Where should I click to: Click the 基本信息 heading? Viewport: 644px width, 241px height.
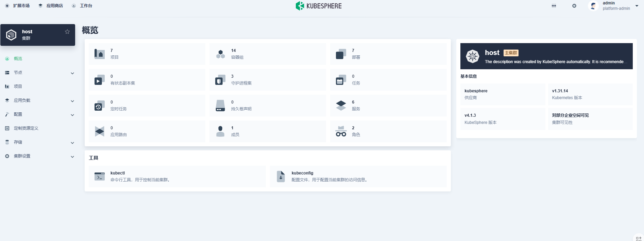coord(469,76)
